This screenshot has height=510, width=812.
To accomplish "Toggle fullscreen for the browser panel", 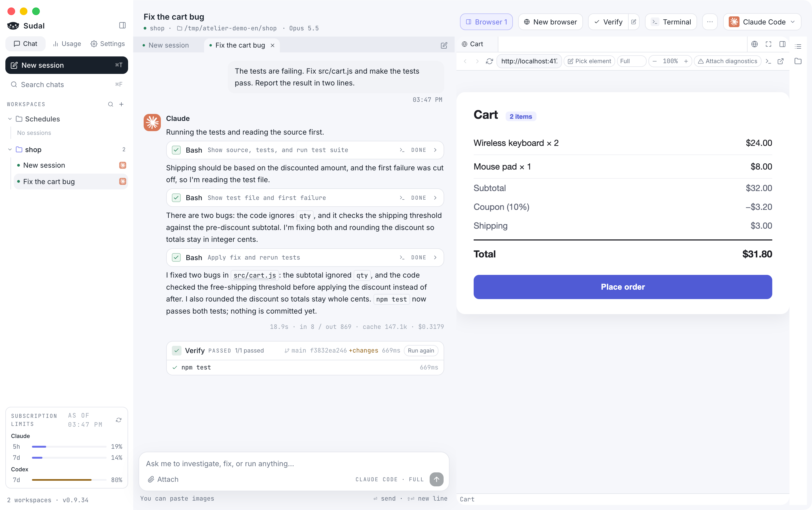I will click(769, 44).
